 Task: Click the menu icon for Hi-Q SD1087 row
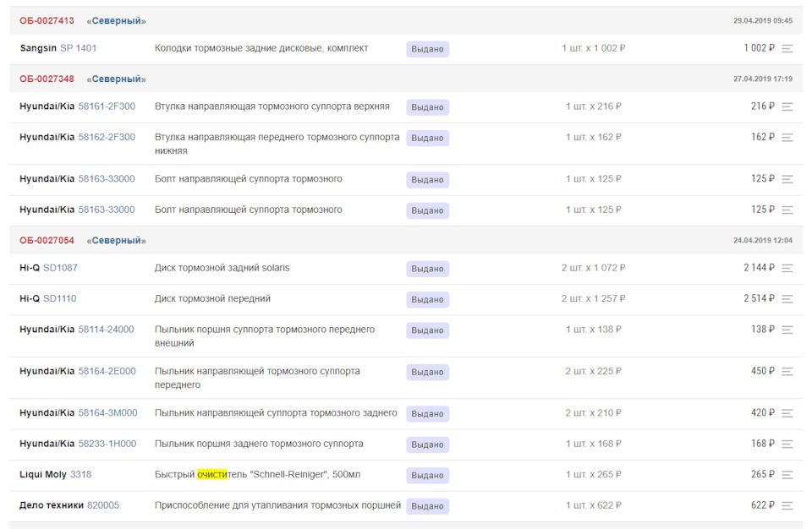tap(787, 268)
